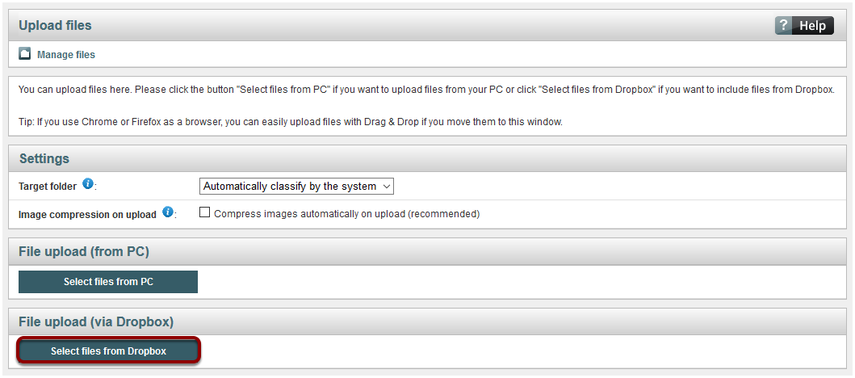
Task: Click the 'Compress images automatically on upload' label
Action: click(347, 214)
